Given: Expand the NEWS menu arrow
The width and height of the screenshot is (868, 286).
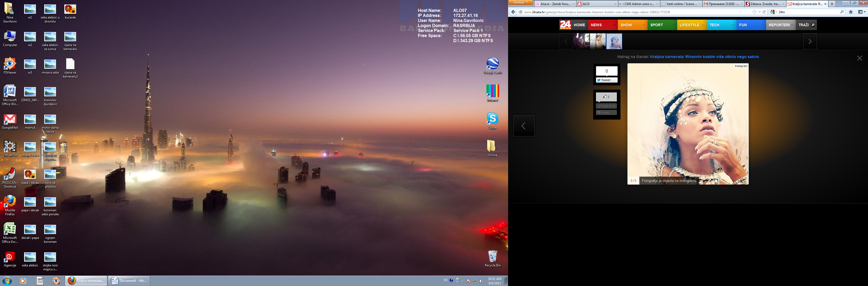Looking at the screenshot, I should click(x=614, y=25).
